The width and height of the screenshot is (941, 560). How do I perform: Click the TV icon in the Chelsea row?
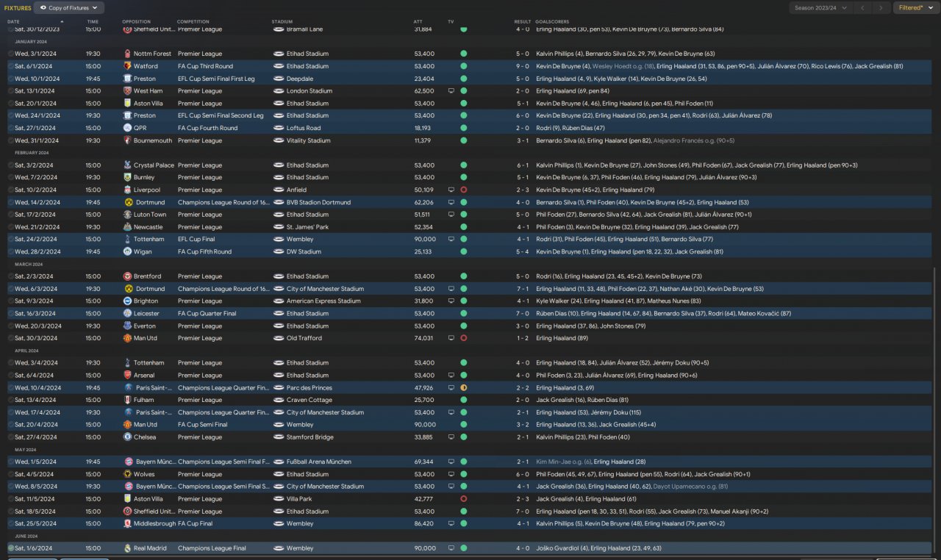[451, 437]
